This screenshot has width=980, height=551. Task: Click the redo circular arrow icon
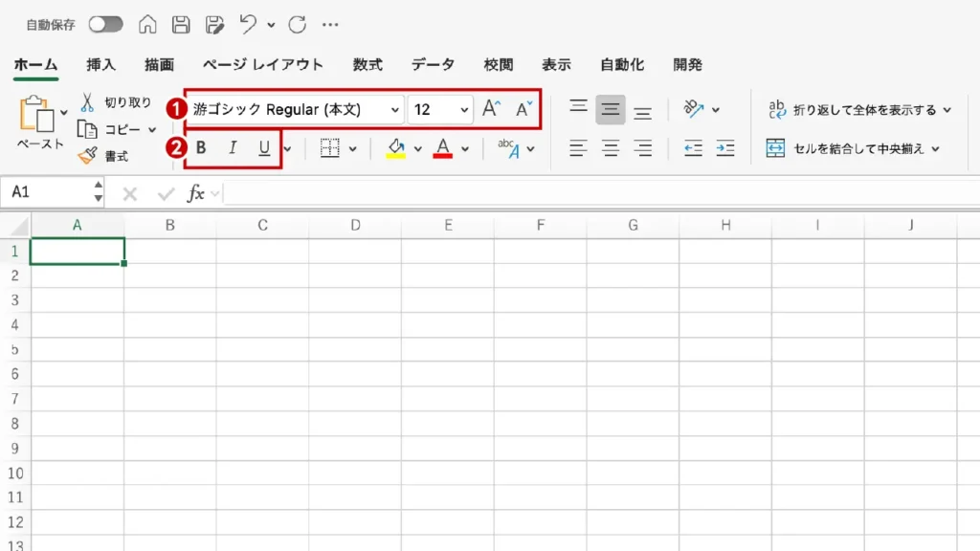click(x=298, y=25)
